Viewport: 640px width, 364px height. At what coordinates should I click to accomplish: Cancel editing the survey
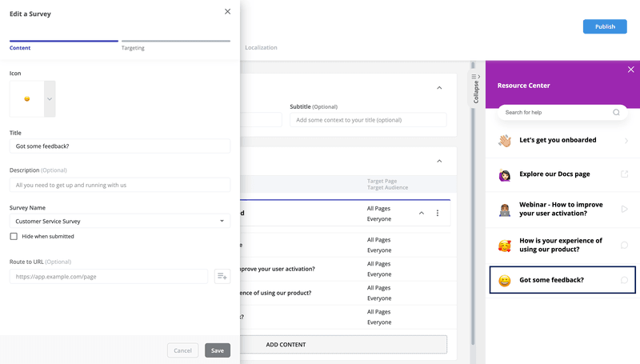(x=182, y=350)
